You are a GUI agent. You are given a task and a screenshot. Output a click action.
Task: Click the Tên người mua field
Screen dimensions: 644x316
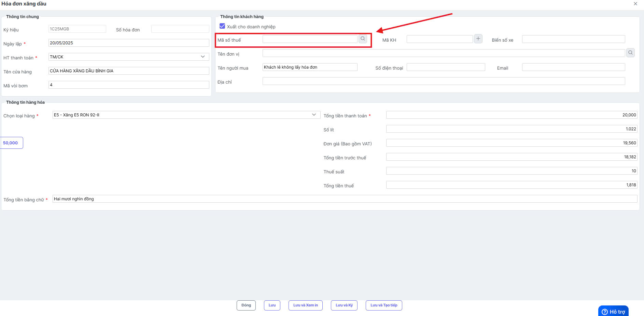(x=310, y=67)
